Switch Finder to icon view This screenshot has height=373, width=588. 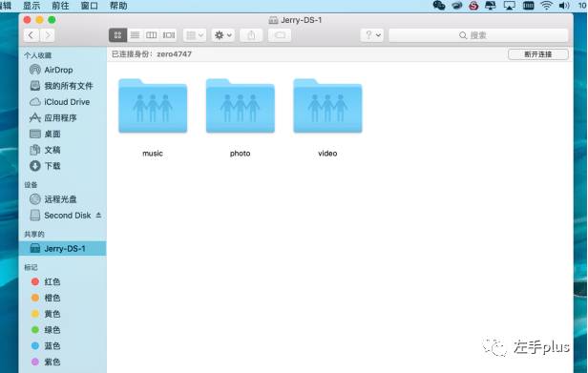click(x=117, y=35)
